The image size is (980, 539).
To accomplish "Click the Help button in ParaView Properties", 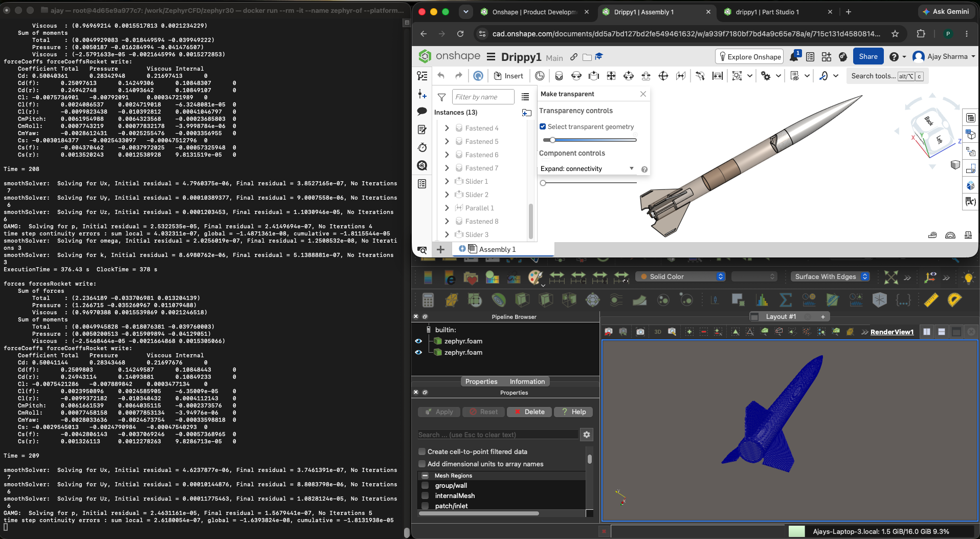I will [x=573, y=412].
